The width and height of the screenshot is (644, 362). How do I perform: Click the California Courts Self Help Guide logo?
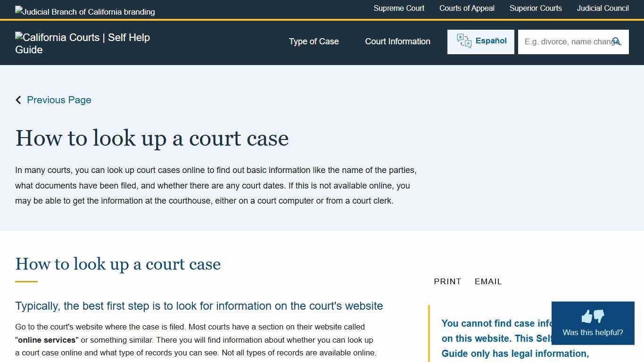[83, 43]
